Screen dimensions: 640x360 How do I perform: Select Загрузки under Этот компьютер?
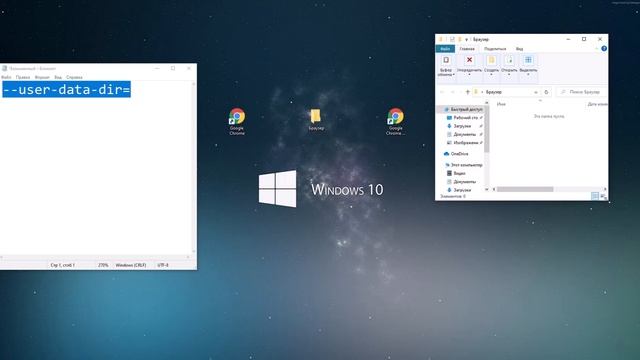(x=463, y=190)
